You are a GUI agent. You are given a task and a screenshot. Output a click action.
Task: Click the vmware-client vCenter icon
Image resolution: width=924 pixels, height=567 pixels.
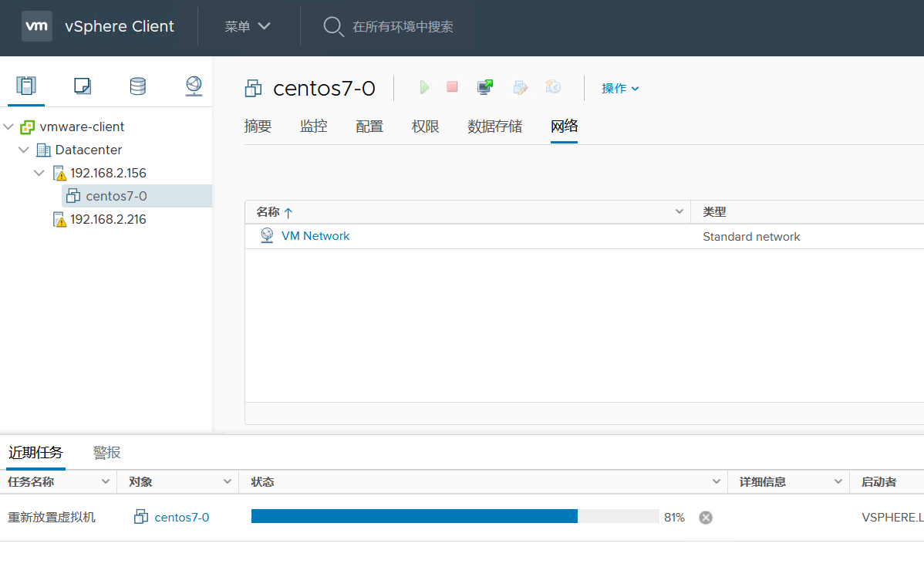pyautogui.click(x=27, y=127)
